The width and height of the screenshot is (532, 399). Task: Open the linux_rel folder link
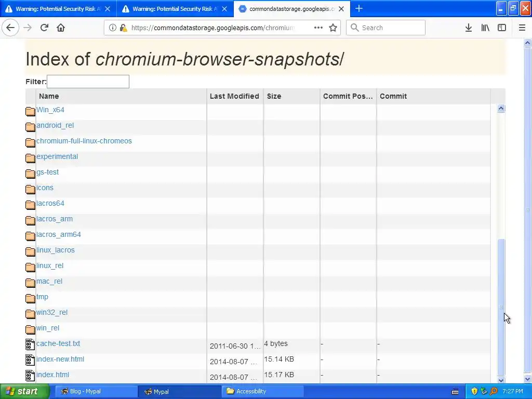[49, 266]
